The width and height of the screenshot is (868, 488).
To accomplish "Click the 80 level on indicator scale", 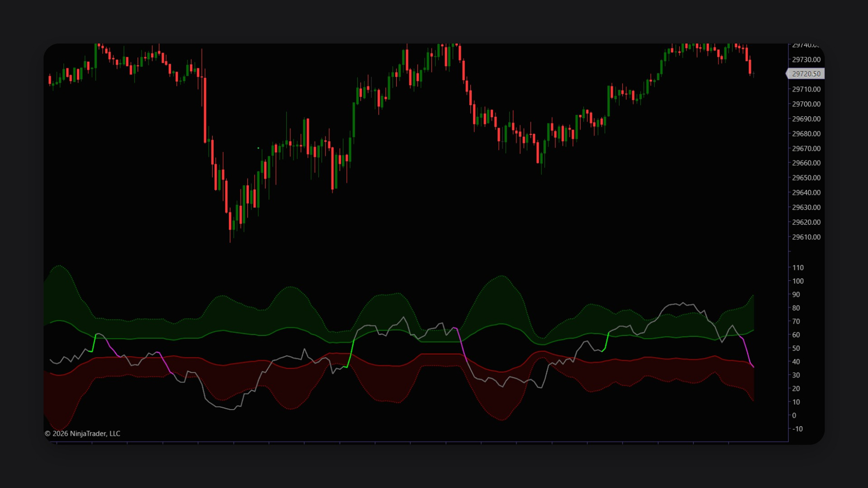I will (x=796, y=308).
